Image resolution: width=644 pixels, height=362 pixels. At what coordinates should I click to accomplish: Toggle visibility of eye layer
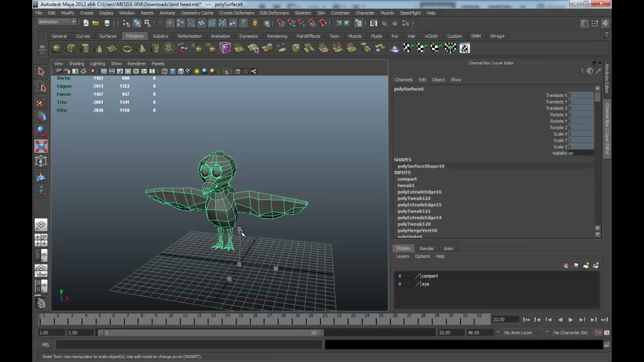click(400, 284)
